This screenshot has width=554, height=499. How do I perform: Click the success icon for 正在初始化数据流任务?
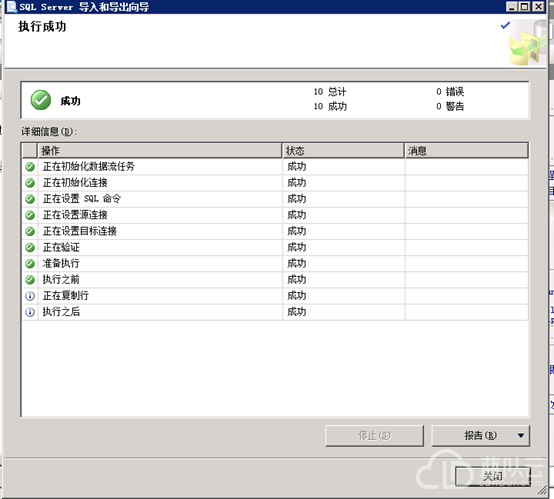pyautogui.click(x=30, y=166)
